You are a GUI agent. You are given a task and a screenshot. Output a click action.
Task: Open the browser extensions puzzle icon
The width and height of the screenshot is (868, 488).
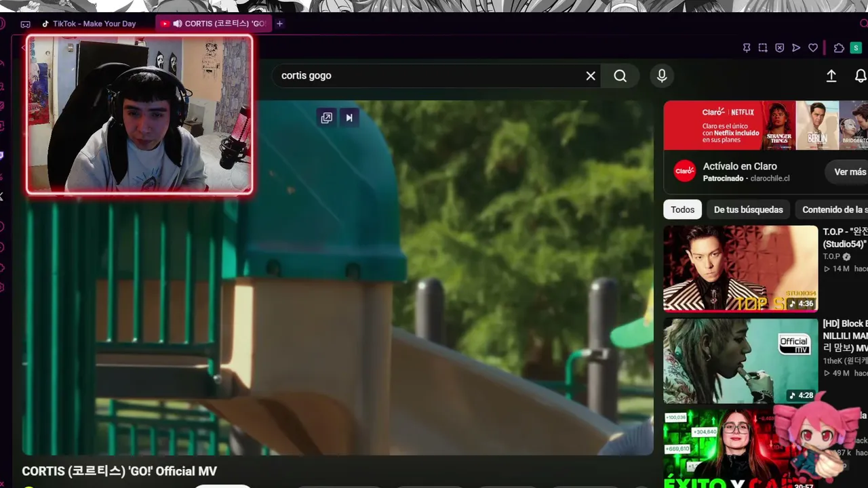click(x=839, y=48)
